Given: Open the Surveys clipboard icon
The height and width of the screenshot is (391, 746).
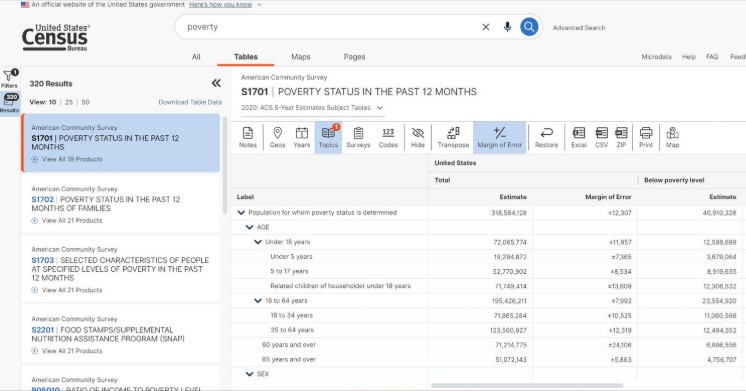Looking at the screenshot, I should (x=358, y=137).
